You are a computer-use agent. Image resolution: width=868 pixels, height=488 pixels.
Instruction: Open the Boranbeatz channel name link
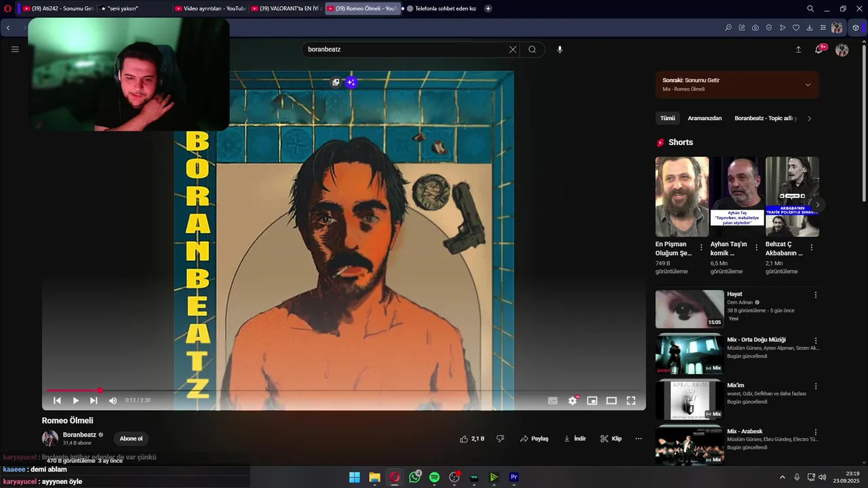coord(79,435)
